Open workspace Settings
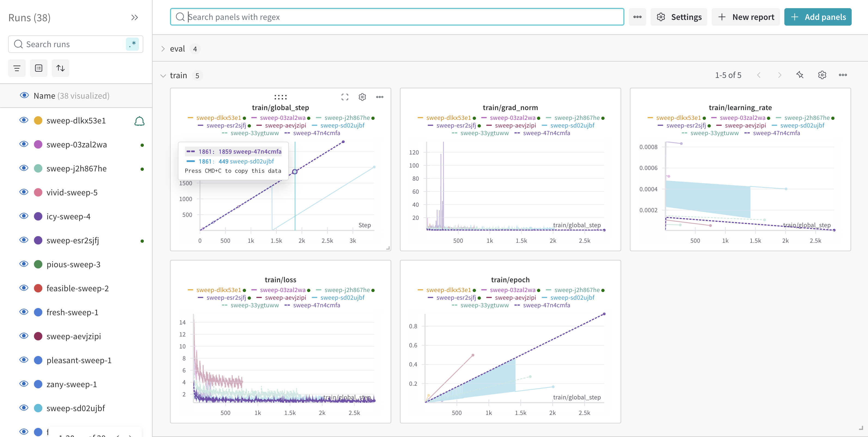Image resolution: width=868 pixels, height=437 pixels. click(679, 17)
